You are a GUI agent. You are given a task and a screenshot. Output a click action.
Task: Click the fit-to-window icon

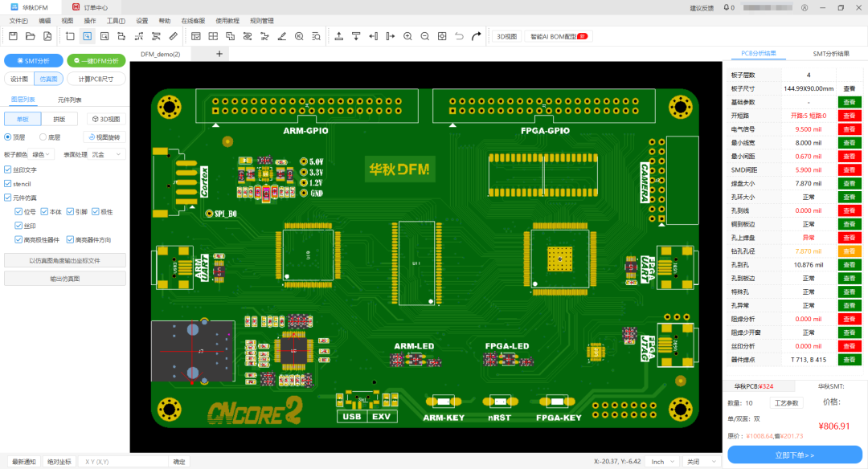[x=442, y=36]
